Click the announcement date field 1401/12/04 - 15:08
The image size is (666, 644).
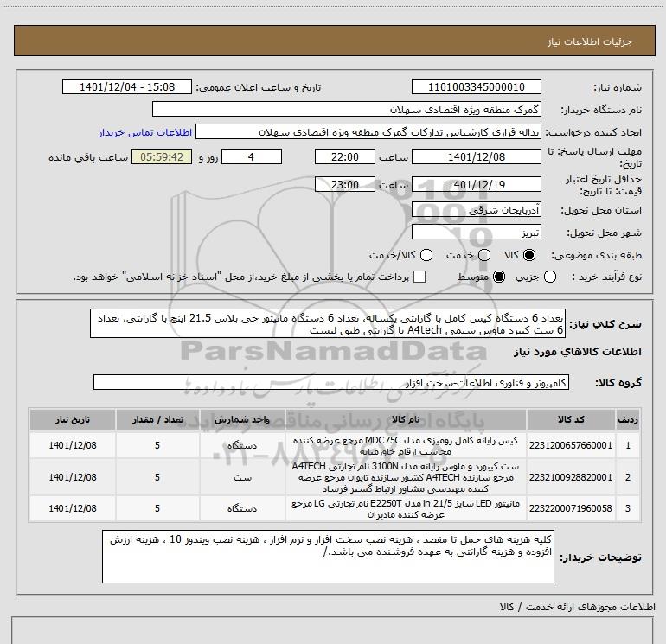click(x=127, y=86)
